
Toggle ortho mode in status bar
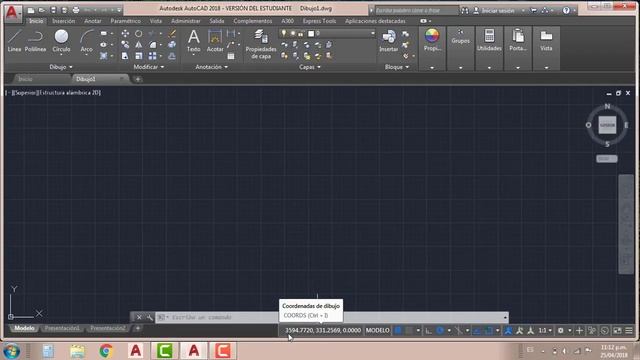pyautogui.click(x=429, y=331)
